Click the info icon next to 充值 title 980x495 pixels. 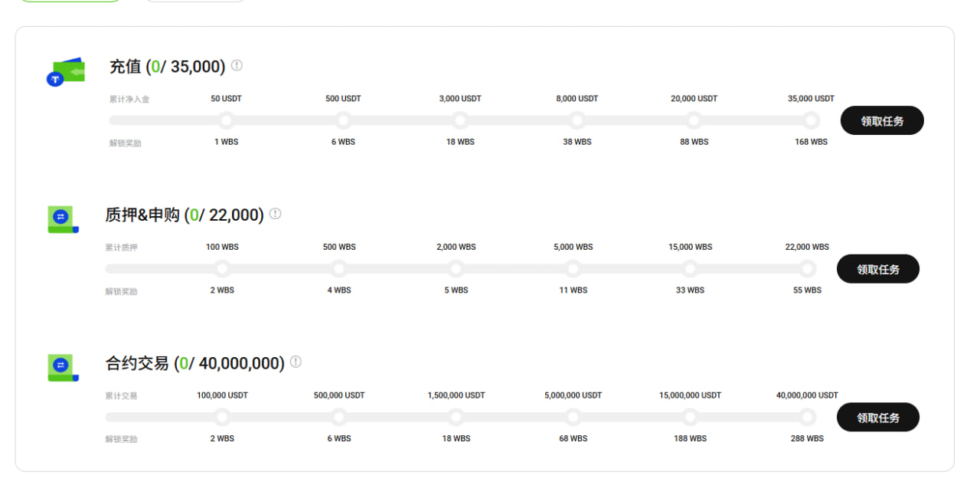(x=237, y=66)
